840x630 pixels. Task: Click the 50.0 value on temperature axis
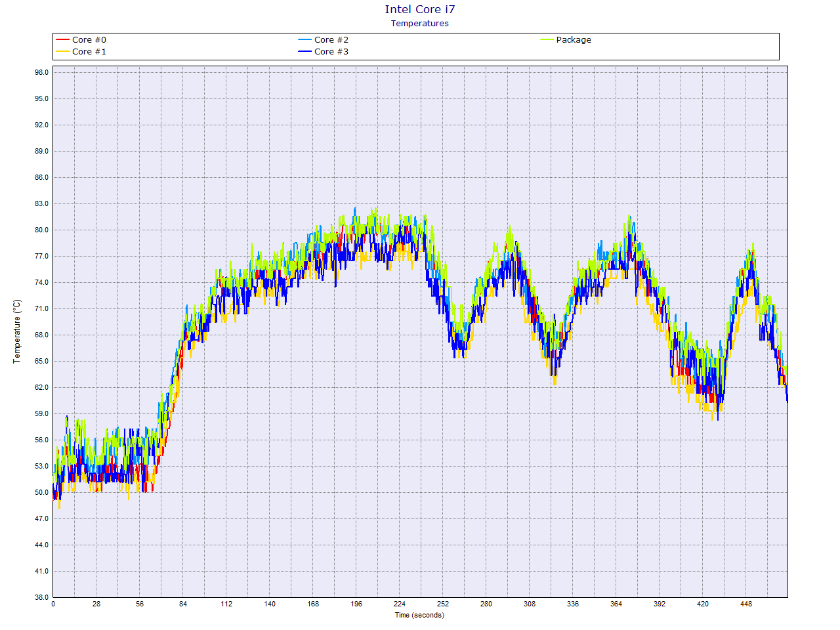[x=42, y=493]
